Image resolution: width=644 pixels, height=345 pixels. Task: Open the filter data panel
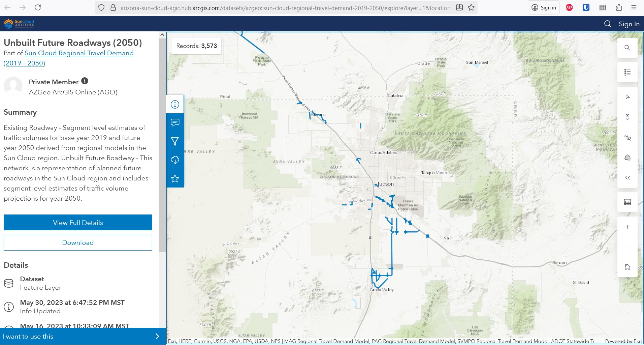[175, 141]
